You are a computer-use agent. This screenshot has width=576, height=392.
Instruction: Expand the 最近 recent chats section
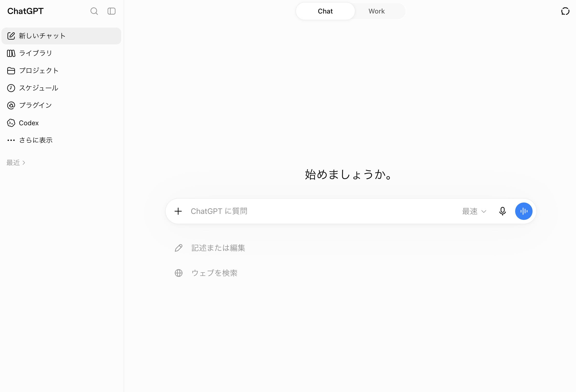pos(16,162)
